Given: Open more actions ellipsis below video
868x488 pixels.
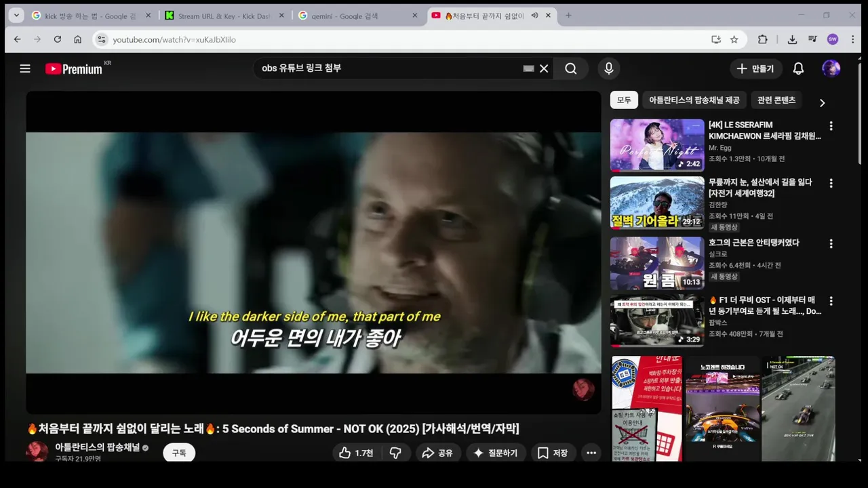Looking at the screenshot, I should pos(591,453).
